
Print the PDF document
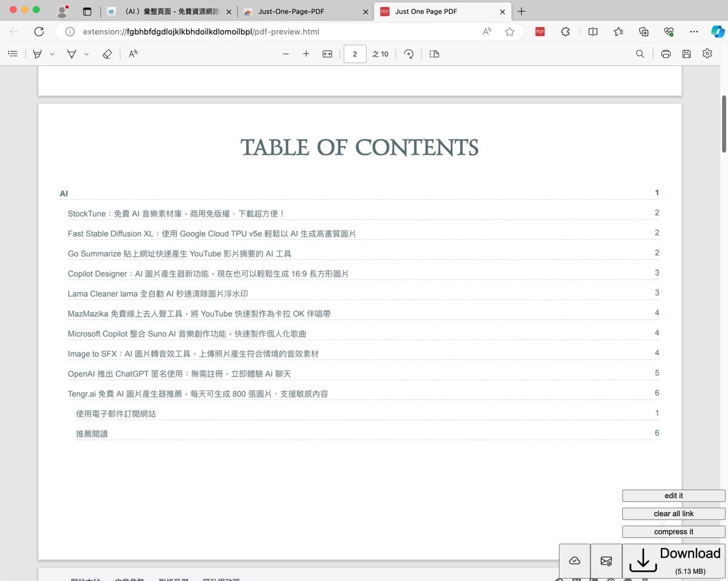pyautogui.click(x=666, y=54)
